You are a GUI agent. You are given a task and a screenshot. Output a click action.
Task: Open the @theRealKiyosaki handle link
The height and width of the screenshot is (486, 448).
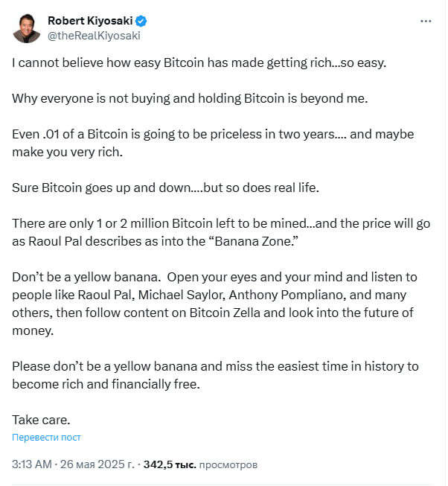(94, 35)
